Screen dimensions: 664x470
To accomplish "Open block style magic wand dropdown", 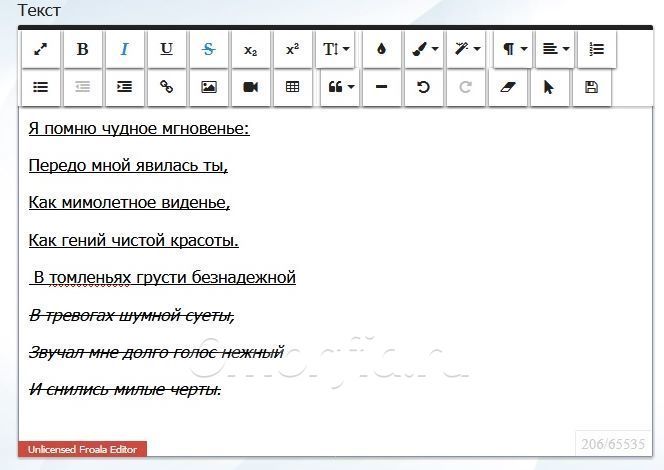I will coord(466,50).
